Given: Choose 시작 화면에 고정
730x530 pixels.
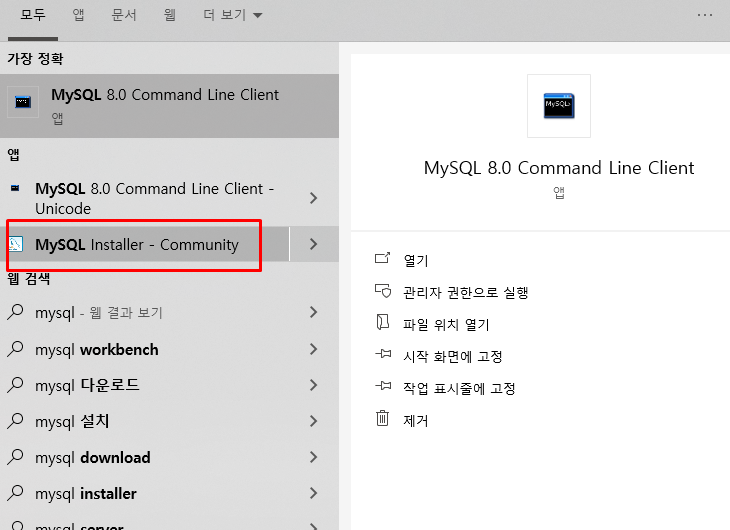Looking at the screenshot, I should pos(453,357).
